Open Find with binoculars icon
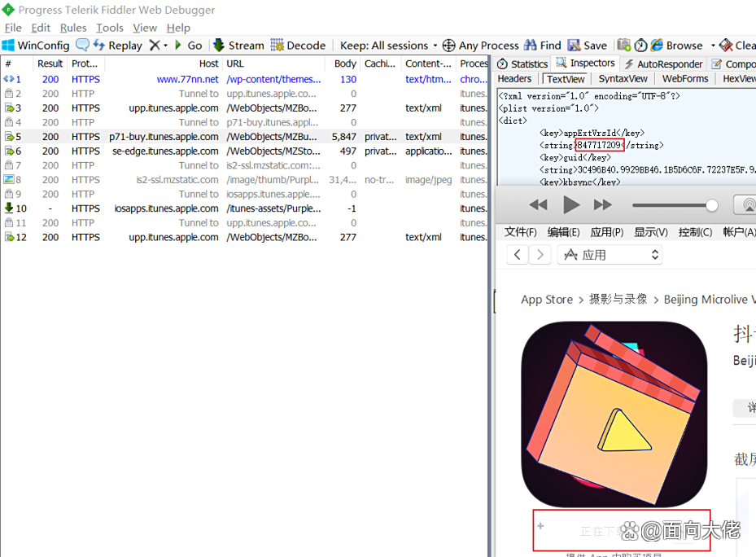Screen dimensions: 756x557 point(543,46)
